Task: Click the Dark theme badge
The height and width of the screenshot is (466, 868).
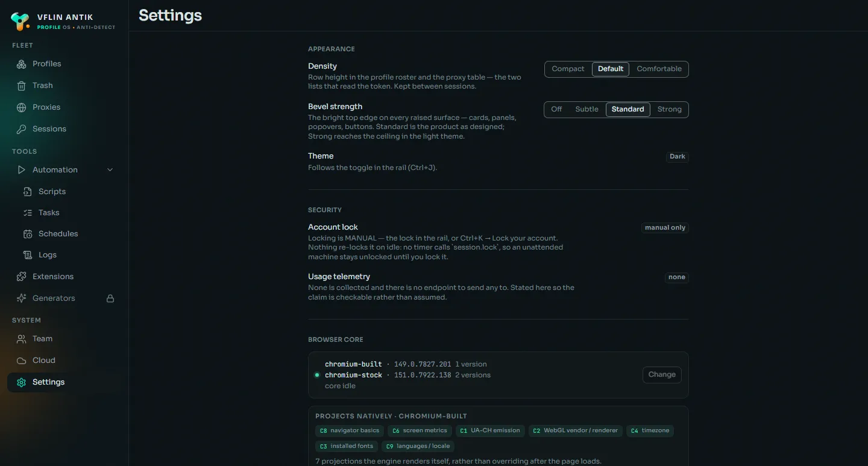Action: [678, 157]
